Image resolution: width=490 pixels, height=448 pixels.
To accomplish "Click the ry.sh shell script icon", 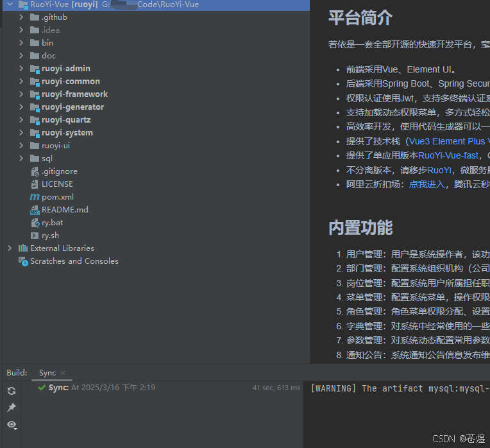I will (x=35, y=236).
